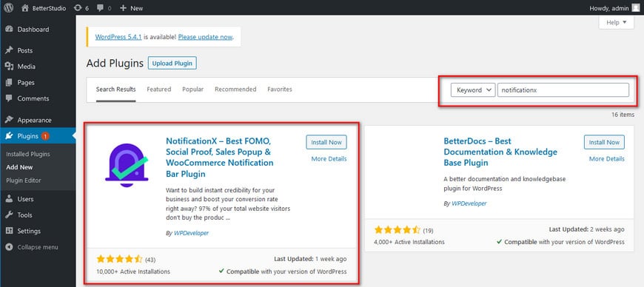
Task: Click WPDeveloper author link under NotificationX
Action: [192, 233]
